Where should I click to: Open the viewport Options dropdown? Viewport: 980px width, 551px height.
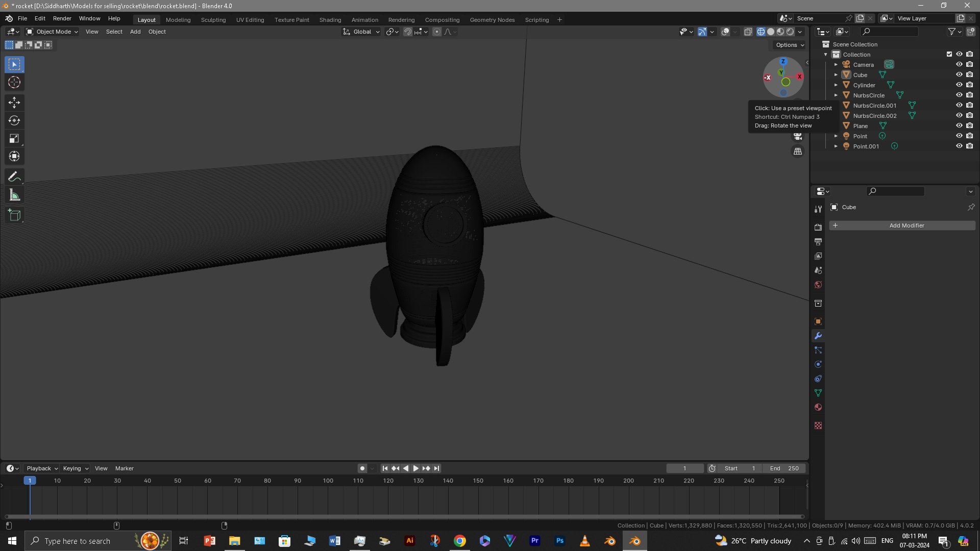(x=790, y=45)
